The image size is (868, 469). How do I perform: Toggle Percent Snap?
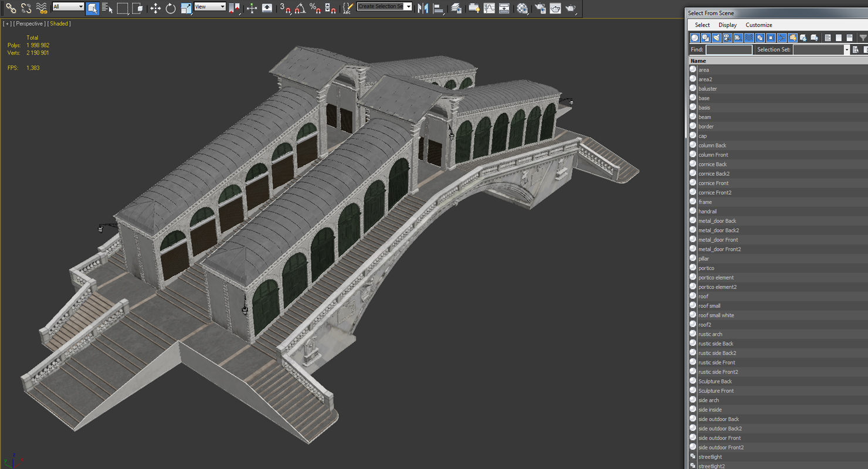(x=315, y=8)
